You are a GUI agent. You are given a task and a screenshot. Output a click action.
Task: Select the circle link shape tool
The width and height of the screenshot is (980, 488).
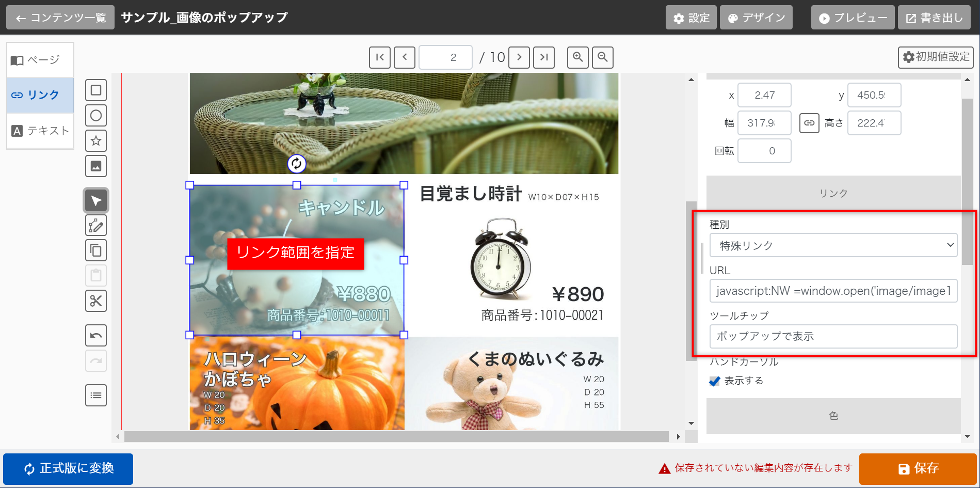point(96,115)
